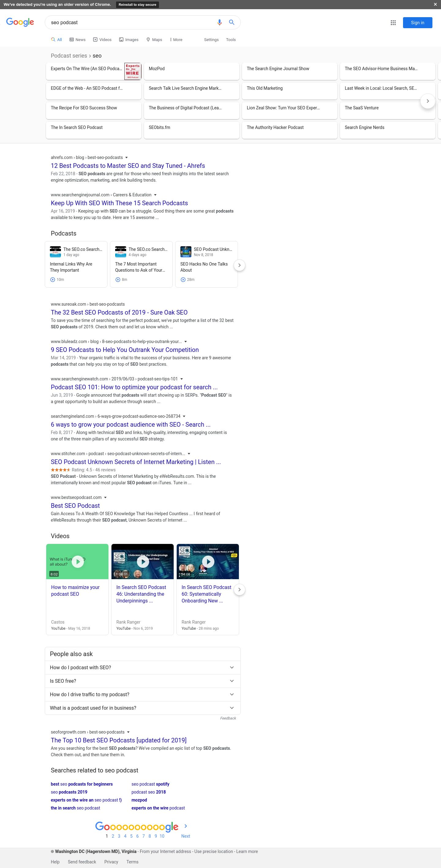Dismiss the Chrome version warning bar
This screenshot has height=868, width=441.
point(435,4)
